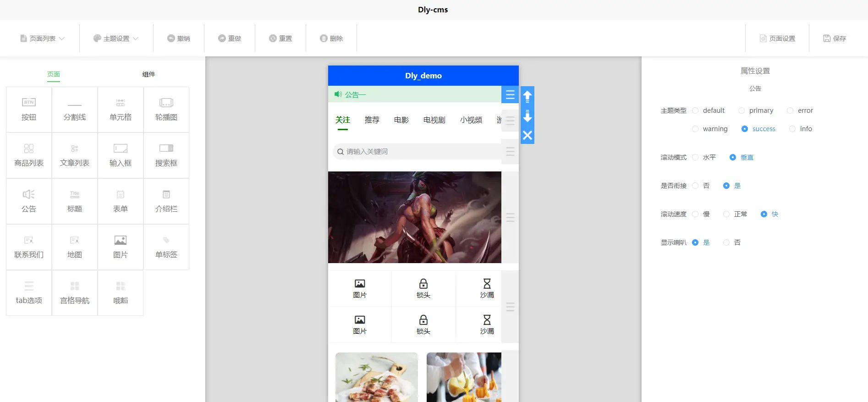Click the keyword search input in the preview
The image size is (868, 402).
417,152
